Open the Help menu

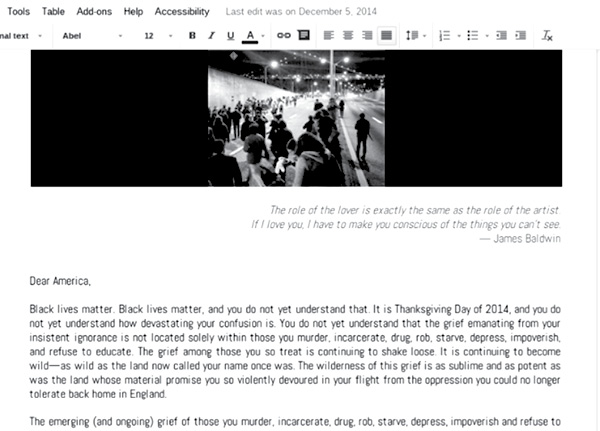tap(133, 11)
